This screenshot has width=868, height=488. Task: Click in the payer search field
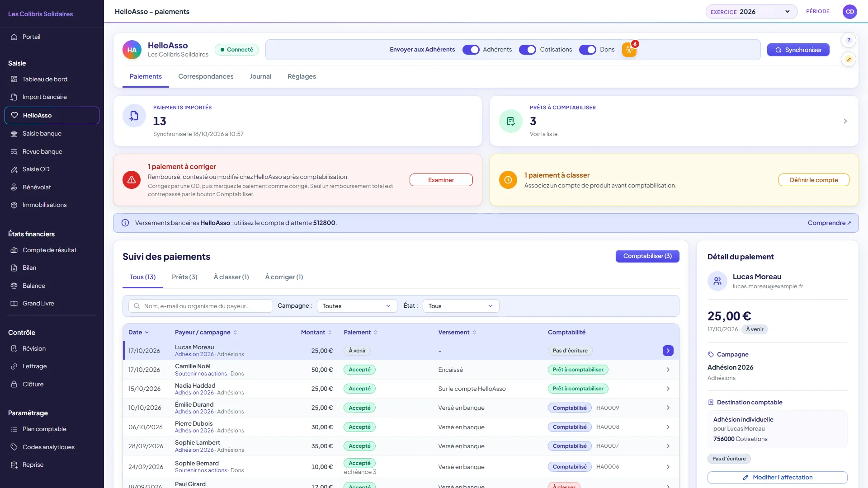tap(200, 306)
